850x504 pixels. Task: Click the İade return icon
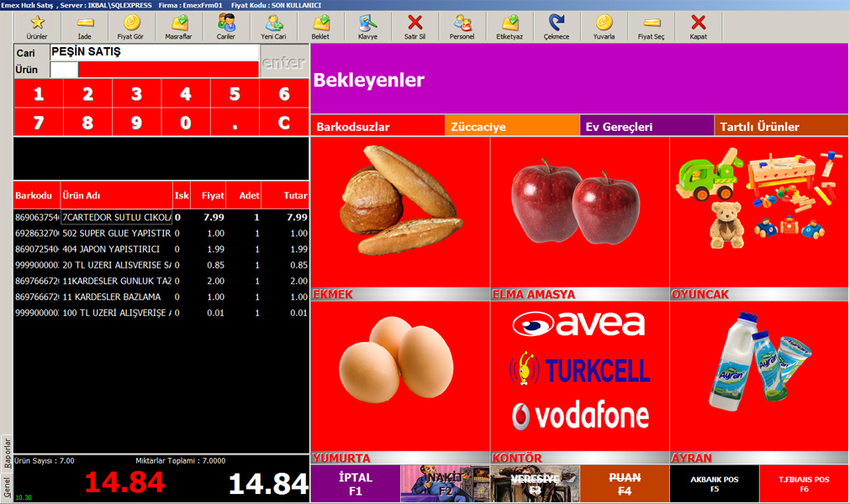[x=85, y=27]
